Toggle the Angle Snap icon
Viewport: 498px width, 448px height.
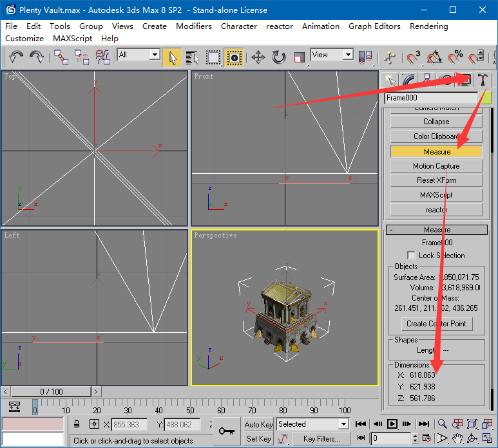click(x=434, y=57)
